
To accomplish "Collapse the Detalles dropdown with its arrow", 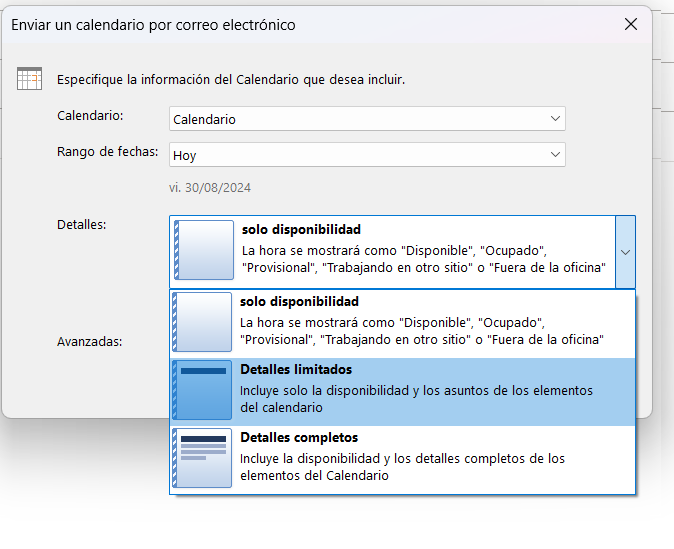I will (625, 252).
